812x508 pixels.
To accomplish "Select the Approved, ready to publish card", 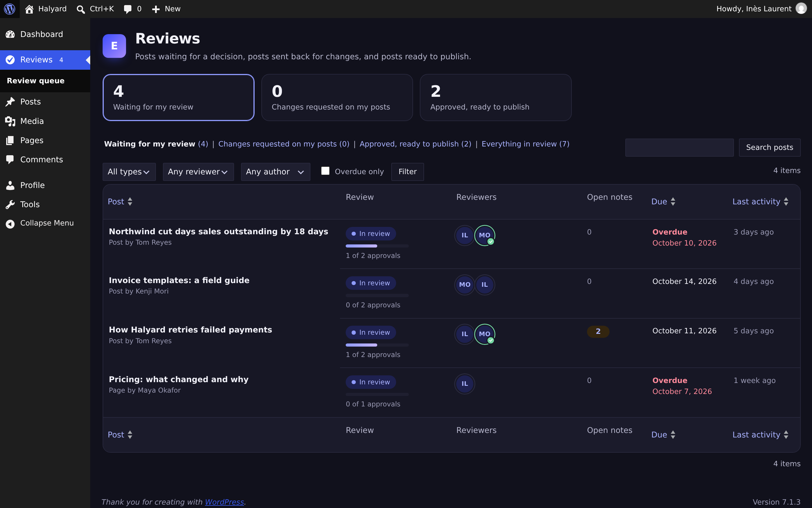I will pyautogui.click(x=496, y=97).
